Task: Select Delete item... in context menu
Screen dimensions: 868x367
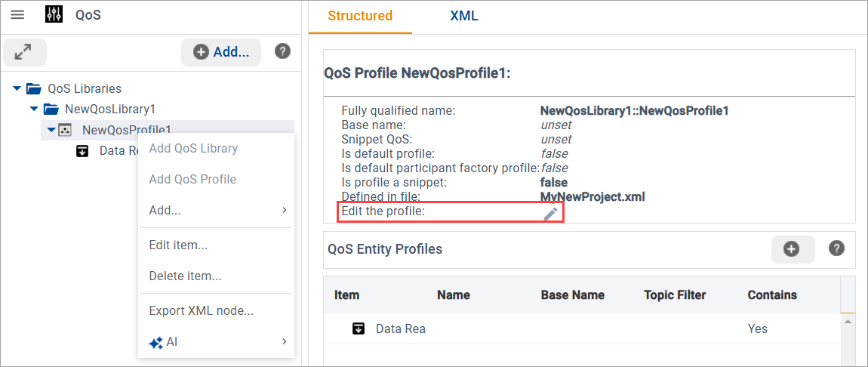Action: [x=185, y=276]
